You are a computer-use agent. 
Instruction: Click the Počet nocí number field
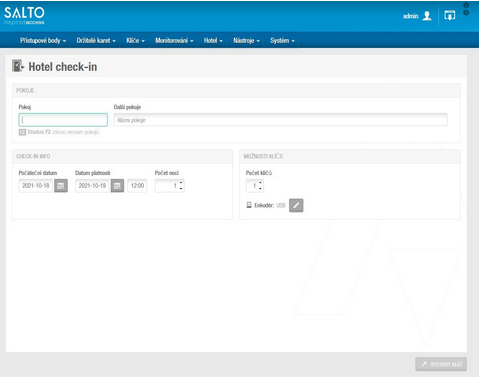[x=170, y=186]
